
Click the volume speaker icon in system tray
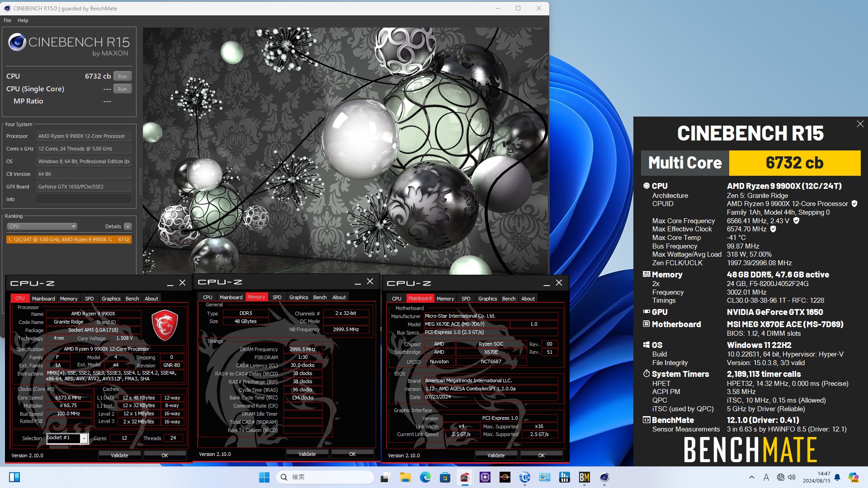click(792, 477)
